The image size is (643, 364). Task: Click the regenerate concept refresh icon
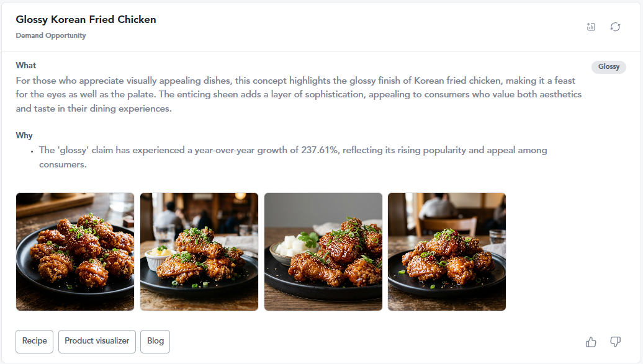pyautogui.click(x=615, y=27)
